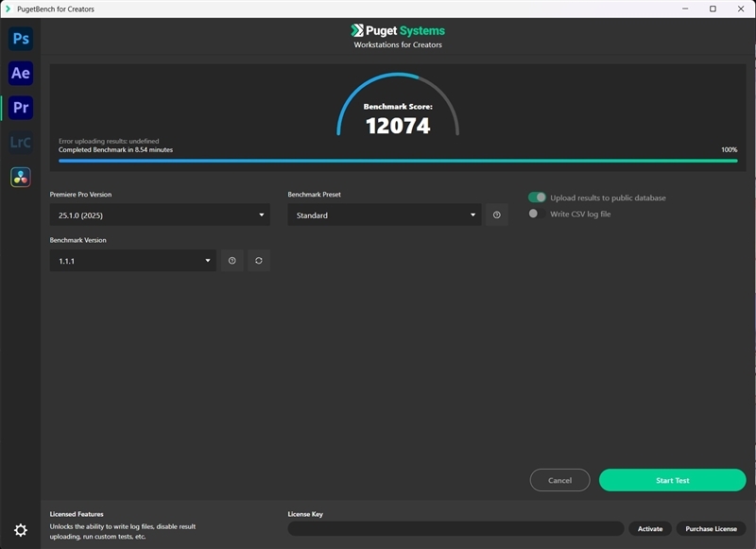Open settings via the gear icon
This screenshot has height=549, width=756.
tap(19, 530)
